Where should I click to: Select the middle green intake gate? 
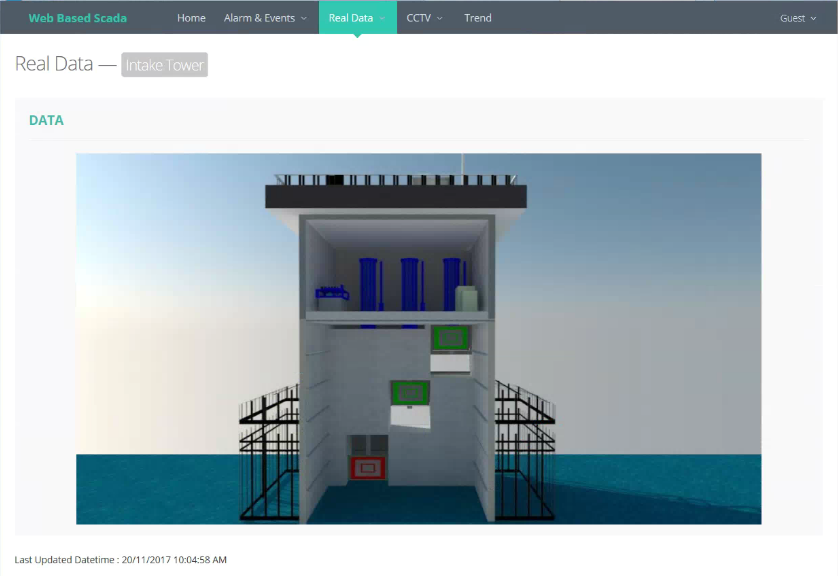410,393
